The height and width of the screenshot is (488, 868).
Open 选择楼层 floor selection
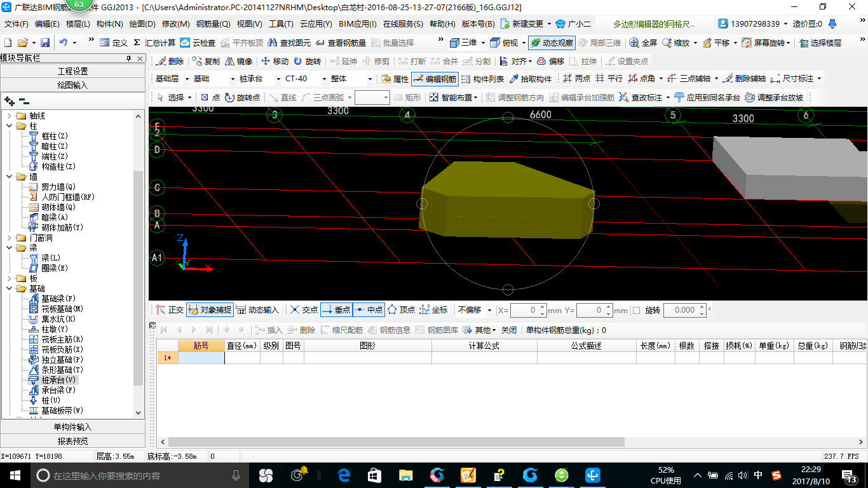click(x=820, y=43)
